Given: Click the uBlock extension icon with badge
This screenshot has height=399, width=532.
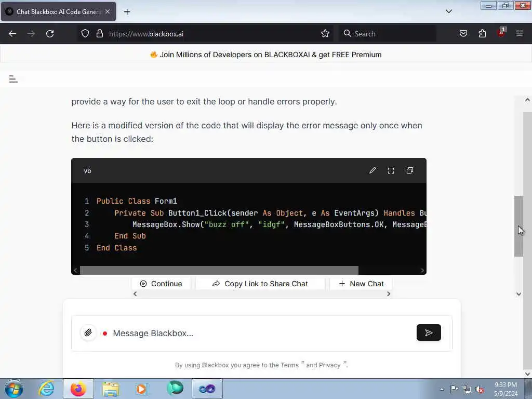Looking at the screenshot, I should click(501, 33).
